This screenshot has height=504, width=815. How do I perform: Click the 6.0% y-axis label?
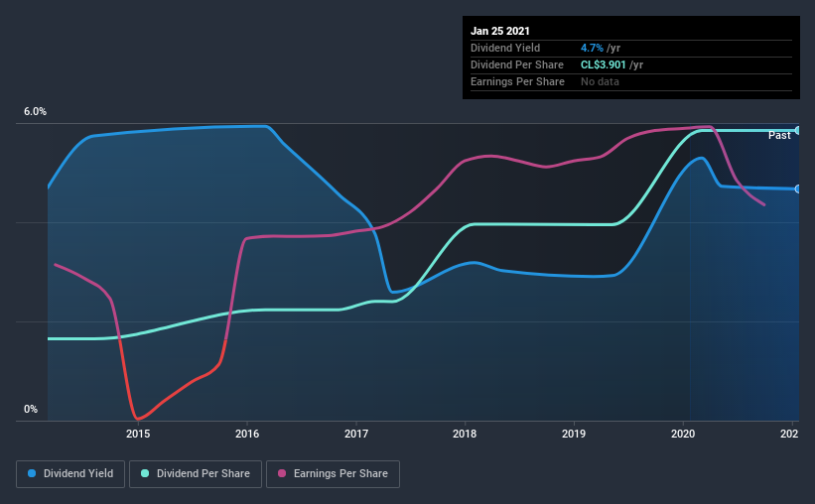35,112
